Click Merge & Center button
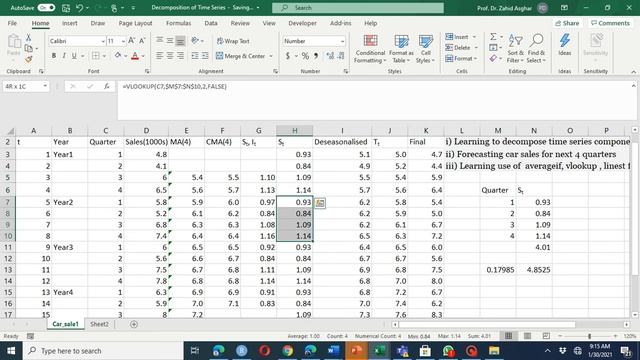640x360 pixels. point(240,56)
